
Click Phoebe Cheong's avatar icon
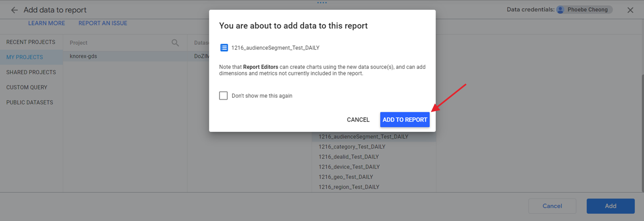(560, 10)
